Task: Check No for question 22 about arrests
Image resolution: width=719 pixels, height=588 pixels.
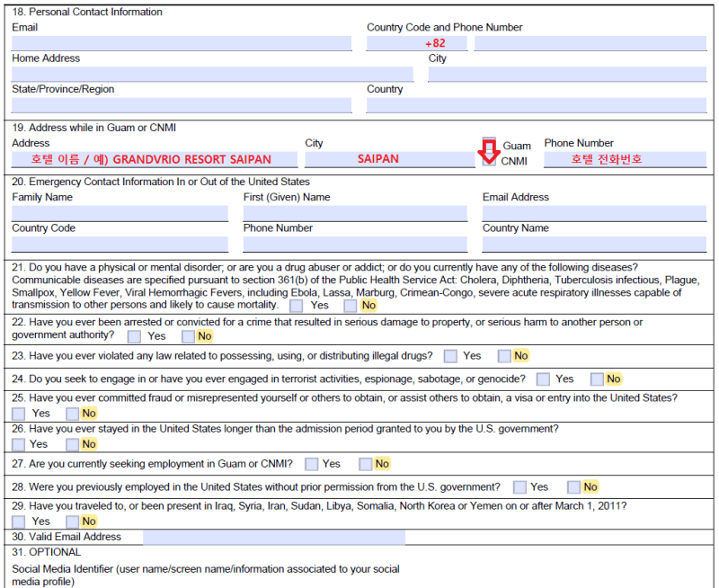Action: [188, 336]
